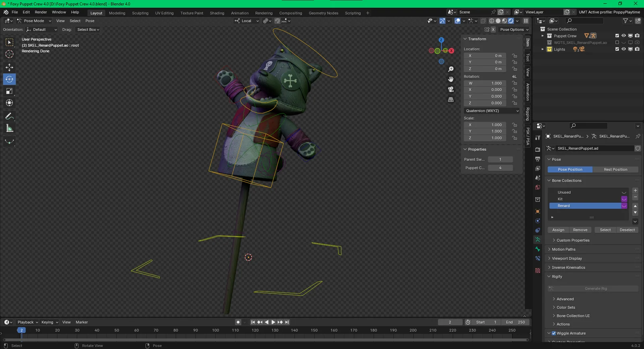Viewport: 644px width, 349px height.
Task: Open Quaternion (WXYZ) rotation mode dropdown
Action: click(491, 111)
